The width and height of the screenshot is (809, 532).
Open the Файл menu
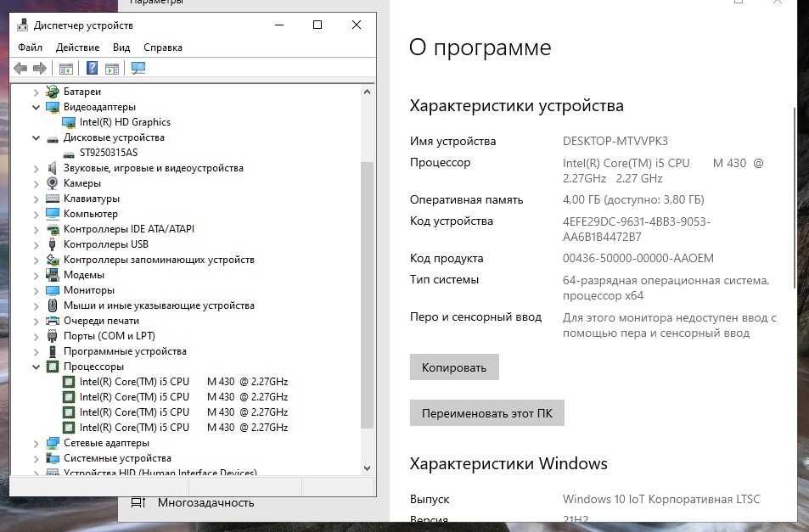[30, 48]
